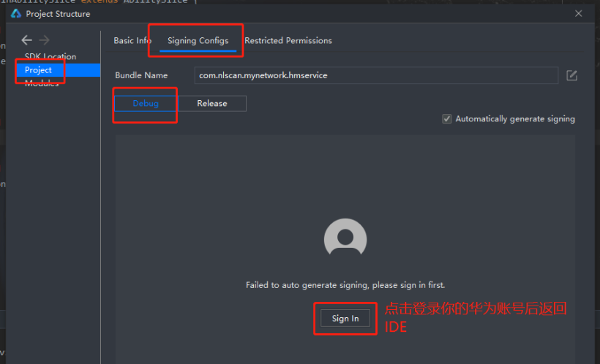Click the back arrow in Project Structure
The width and height of the screenshot is (600, 364).
click(x=27, y=39)
